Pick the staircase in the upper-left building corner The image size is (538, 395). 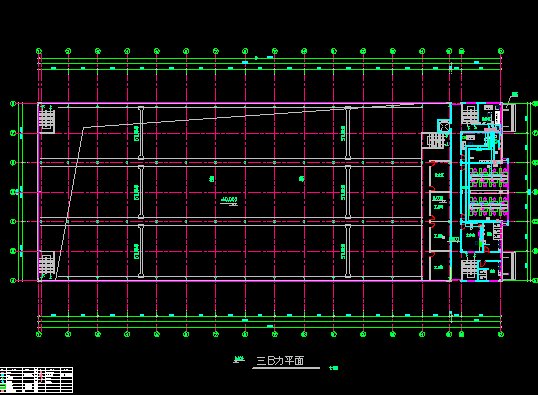46,119
